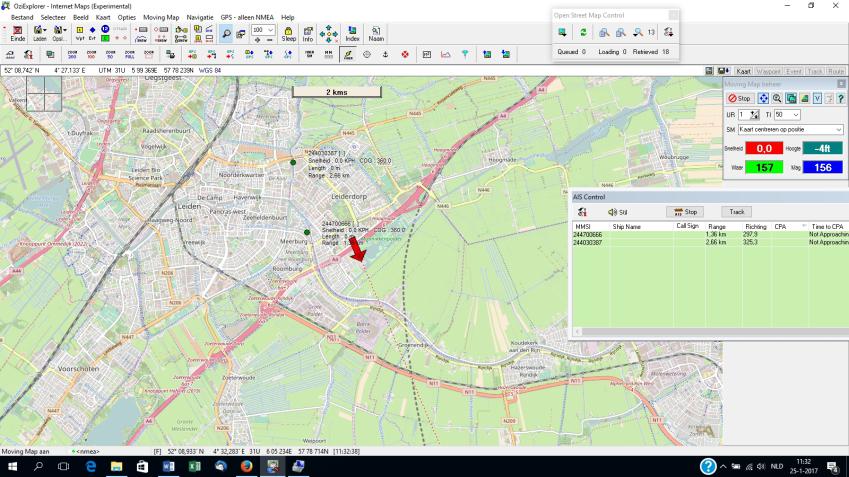The image size is (849, 477).
Task: Open the Navigatie menu
Action: coord(200,17)
